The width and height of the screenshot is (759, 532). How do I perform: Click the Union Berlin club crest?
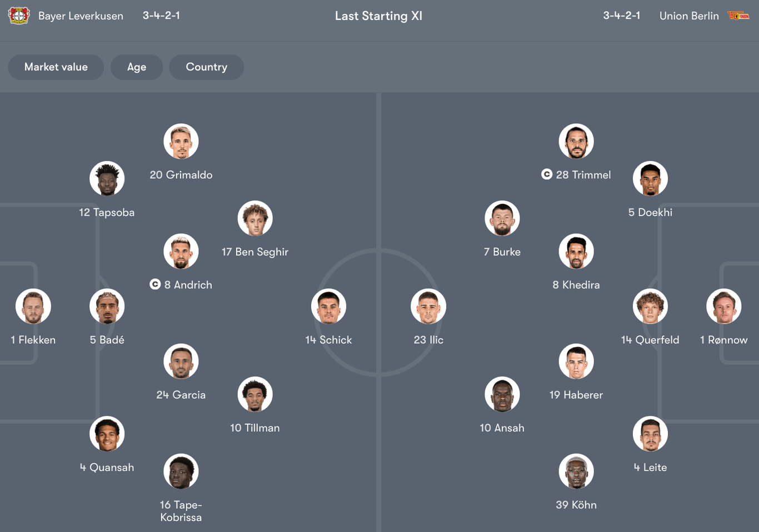[x=738, y=16]
